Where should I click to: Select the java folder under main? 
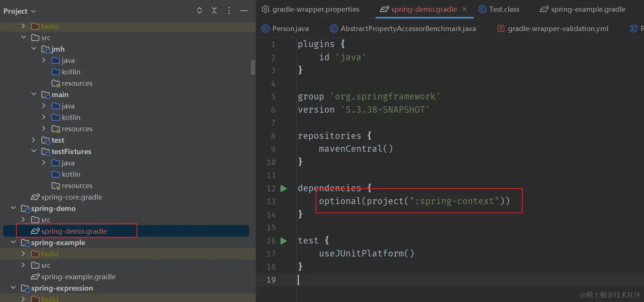(63, 106)
